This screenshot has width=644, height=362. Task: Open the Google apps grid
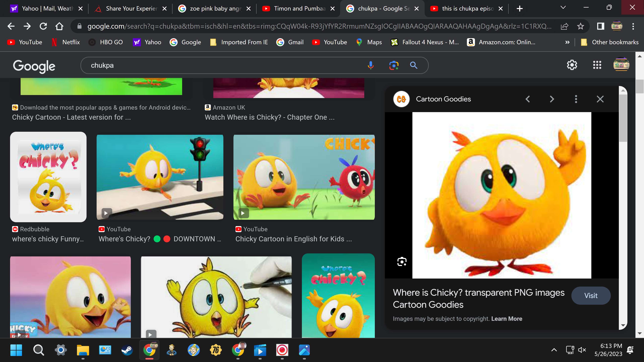point(597,65)
